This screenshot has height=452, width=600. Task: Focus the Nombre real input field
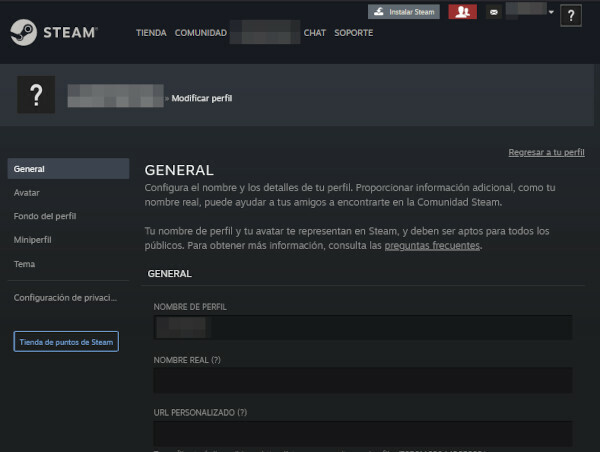click(x=363, y=380)
